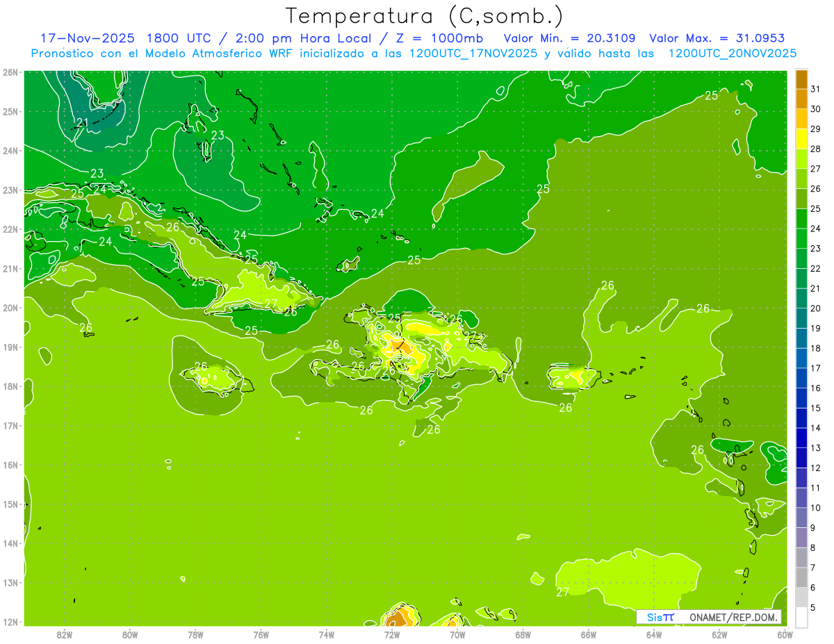Viewport: 834px width, 644px height.
Task: Pick the orange band between 30 and 31
Action: [x=802, y=99]
